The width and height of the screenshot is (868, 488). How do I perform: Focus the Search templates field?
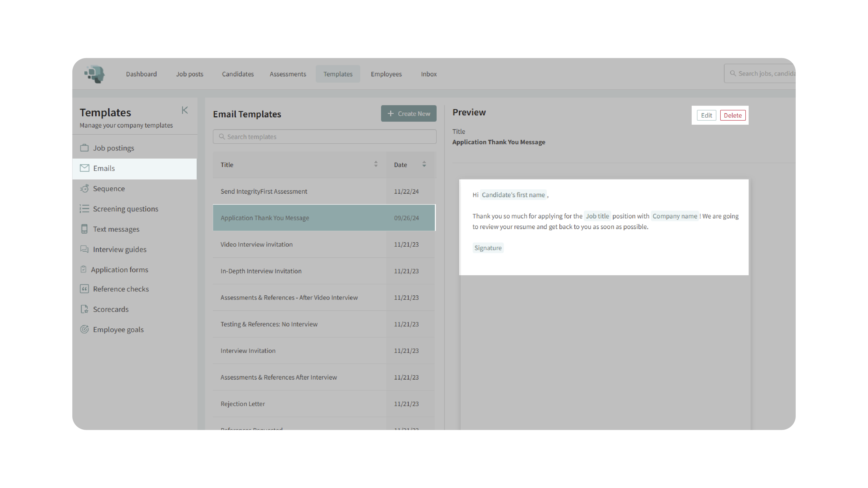pos(324,137)
